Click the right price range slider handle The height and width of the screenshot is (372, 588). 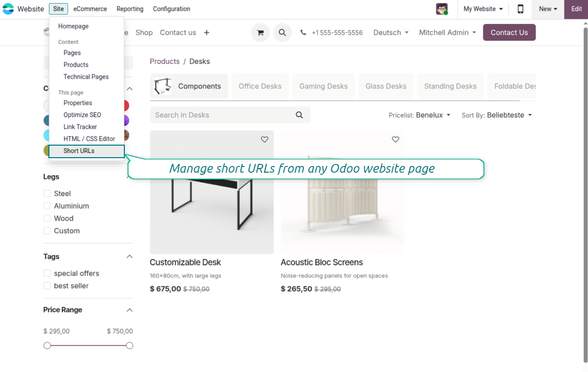click(130, 345)
